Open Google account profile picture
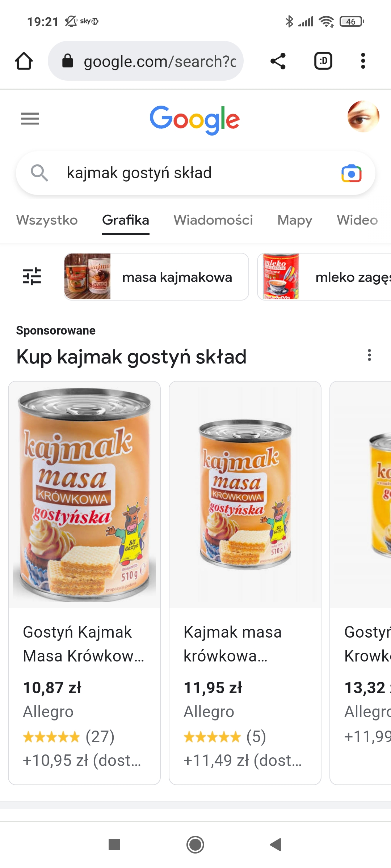 click(363, 116)
